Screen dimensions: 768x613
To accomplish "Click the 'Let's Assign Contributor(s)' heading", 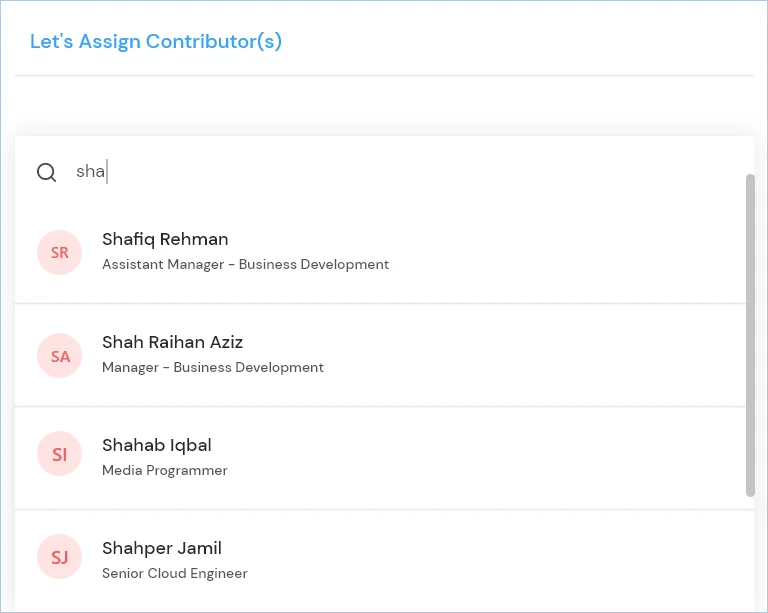I will click(x=156, y=41).
